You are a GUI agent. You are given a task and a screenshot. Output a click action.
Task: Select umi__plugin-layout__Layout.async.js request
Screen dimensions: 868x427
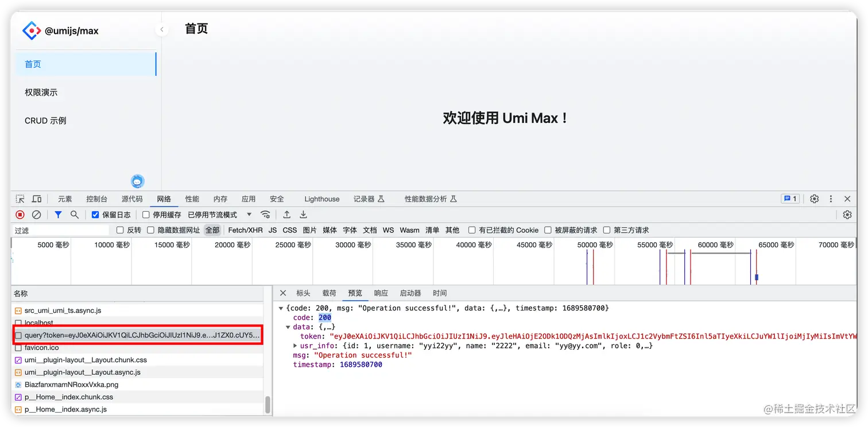tap(137, 372)
